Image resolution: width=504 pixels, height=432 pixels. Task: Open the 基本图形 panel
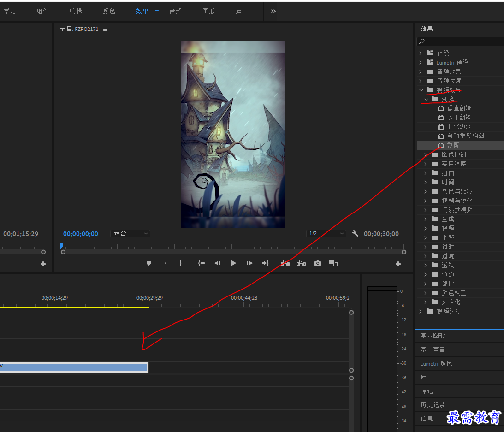(433, 336)
